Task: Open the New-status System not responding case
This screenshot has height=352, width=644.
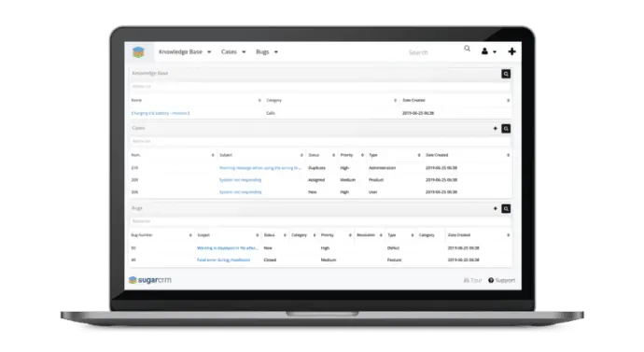Action: [x=240, y=191]
